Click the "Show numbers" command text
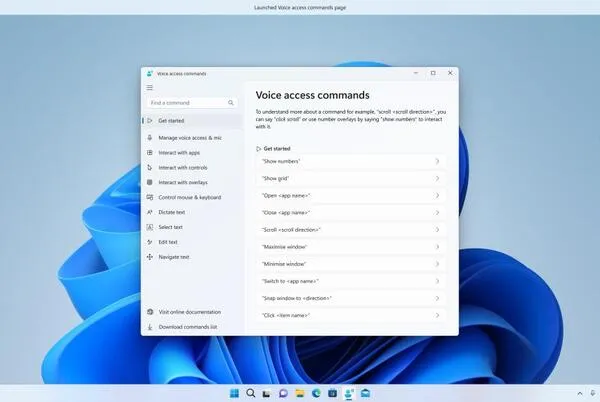This screenshot has height=402, width=600. coord(281,161)
